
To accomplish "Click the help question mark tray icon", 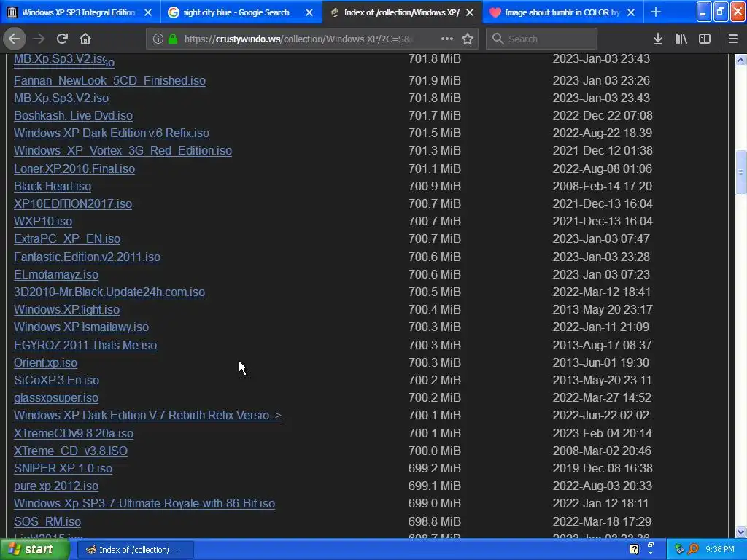I will click(634, 549).
